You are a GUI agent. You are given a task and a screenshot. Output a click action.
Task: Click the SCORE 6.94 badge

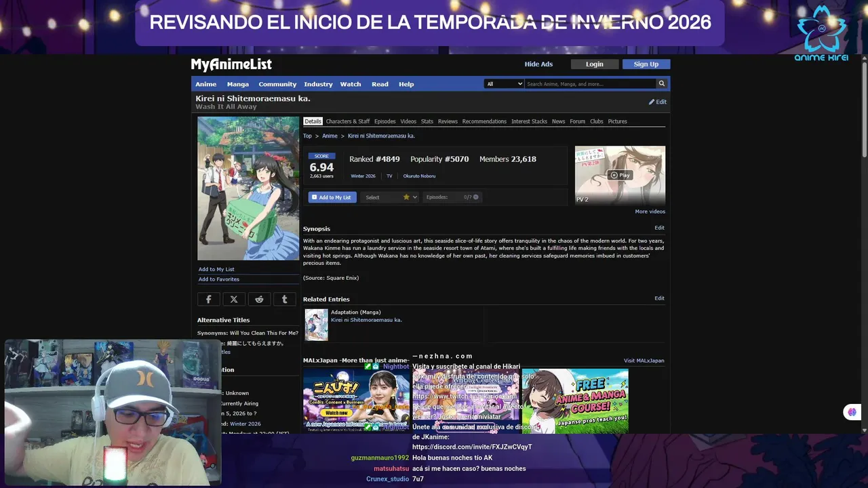pos(321,166)
